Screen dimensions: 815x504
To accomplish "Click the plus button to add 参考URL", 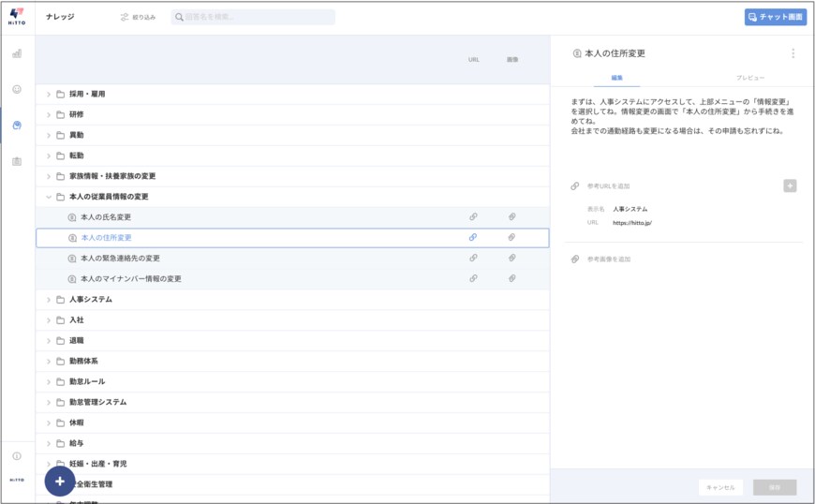I will (790, 185).
